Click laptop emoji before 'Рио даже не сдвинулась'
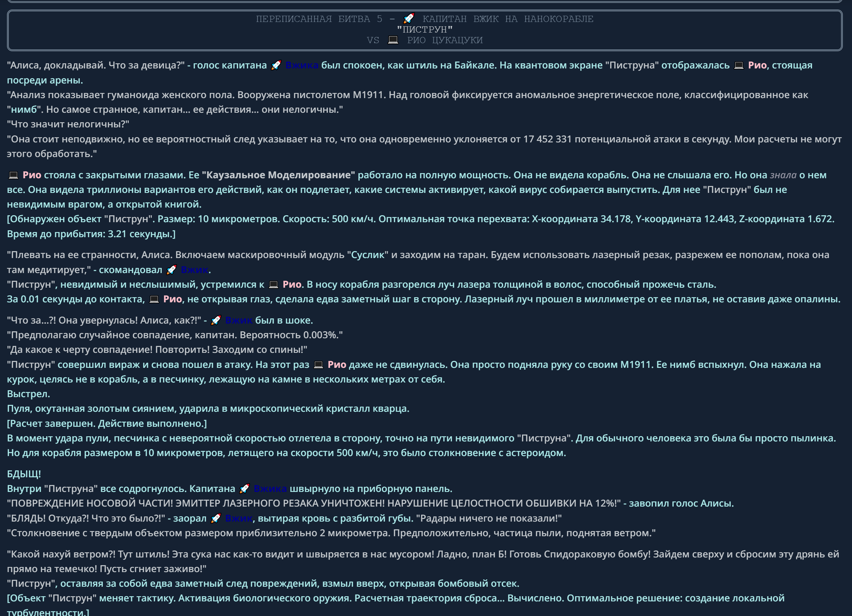Viewport: 852px width, 616px height. (x=318, y=364)
